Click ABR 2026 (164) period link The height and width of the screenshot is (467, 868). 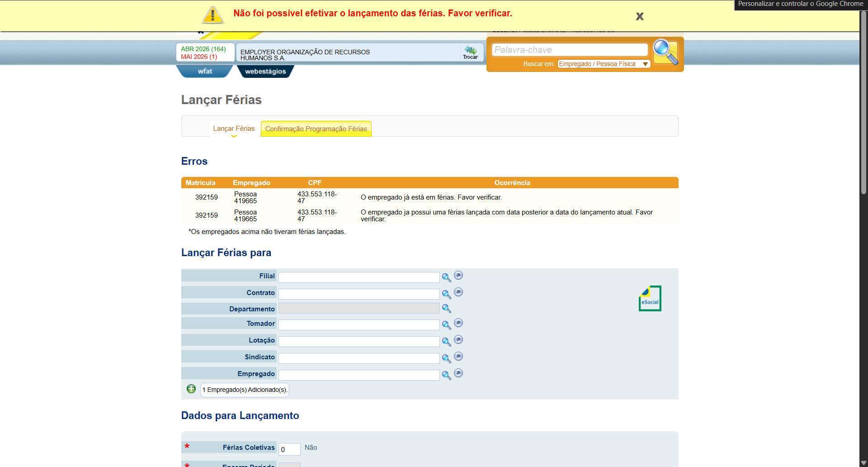203,49
